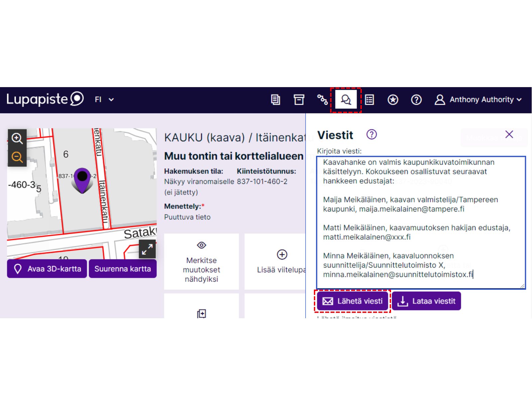
Task: Toggle the conversation messages icon
Action: pyautogui.click(x=346, y=99)
